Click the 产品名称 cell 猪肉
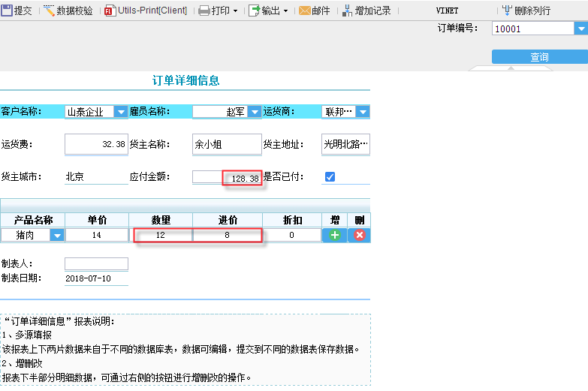This screenshot has height=391, width=588. point(25,235)
